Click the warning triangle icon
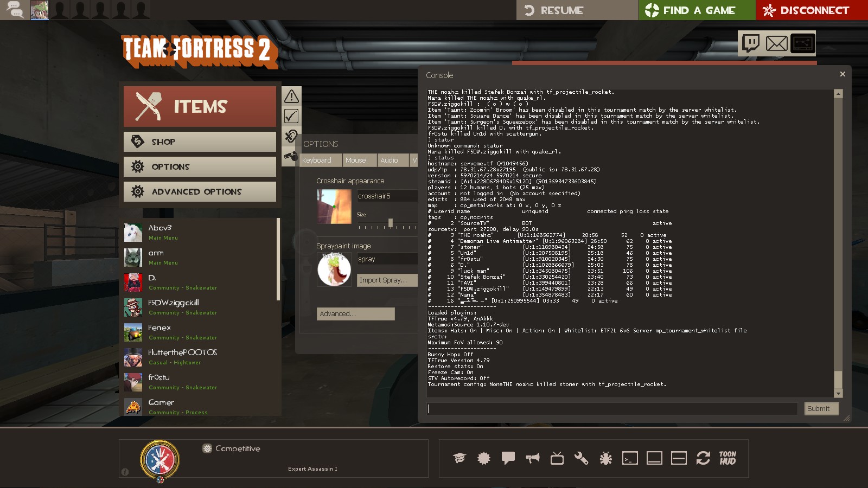Image resolution: width=868 pixels, height=488 pixels. point(291,97)
